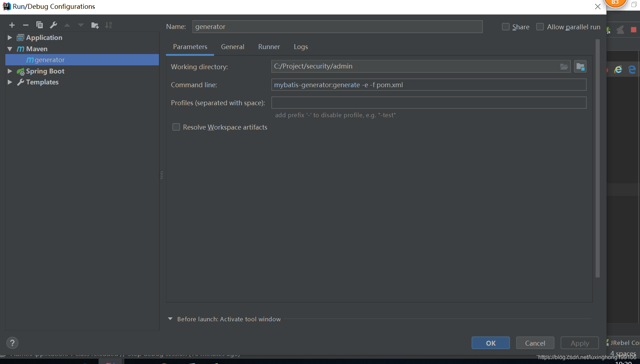
Task: Click the Spring Boot leaf icon
Action: coord(20,71)
